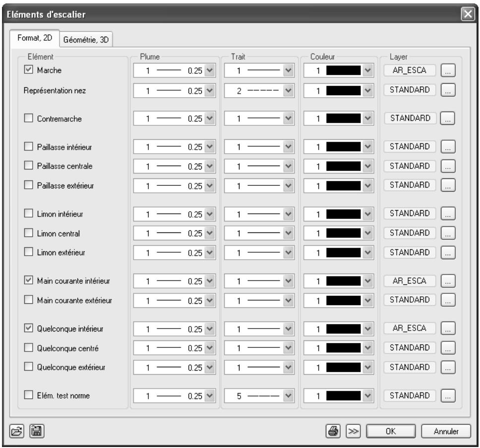Open layer browse button for Limon intérieur
Screen dimensions: 480x448
(x=448, y=214)
